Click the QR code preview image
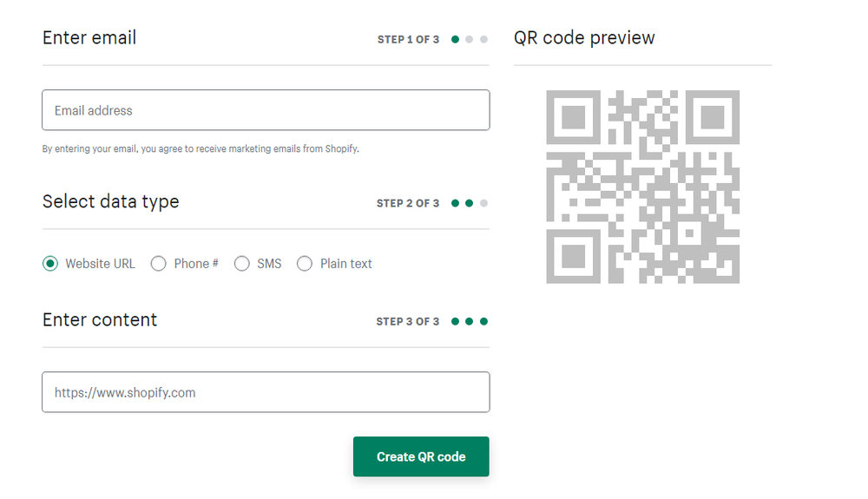 pos(642,187)
